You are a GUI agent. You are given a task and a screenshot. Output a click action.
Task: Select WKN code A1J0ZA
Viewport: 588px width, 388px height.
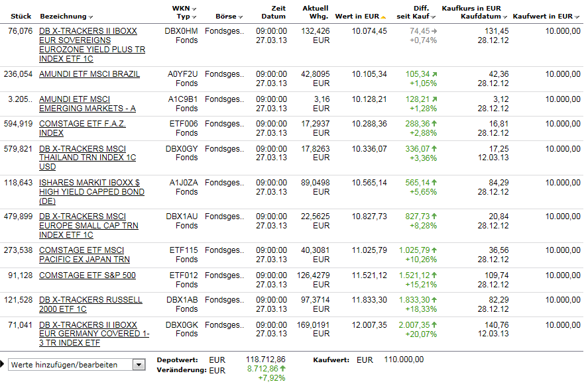click(x=184, y=182)
